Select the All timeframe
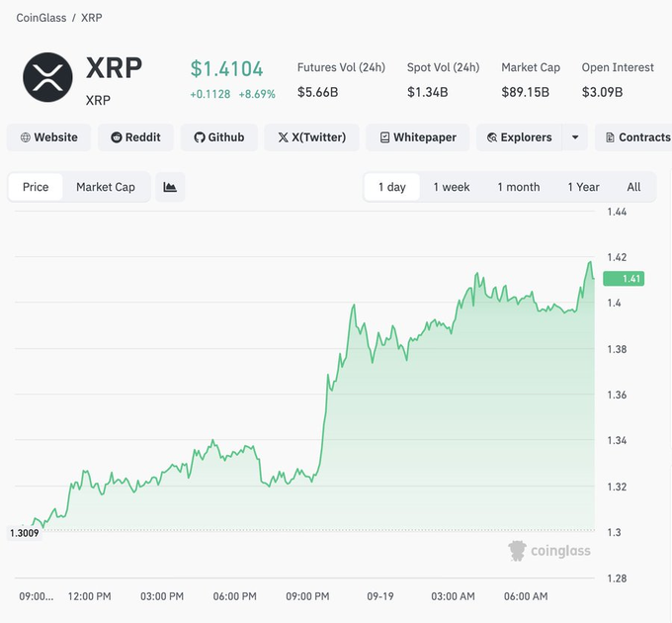Screen dimensions: 672x623 pyautogui.click(x=633, y=187)
